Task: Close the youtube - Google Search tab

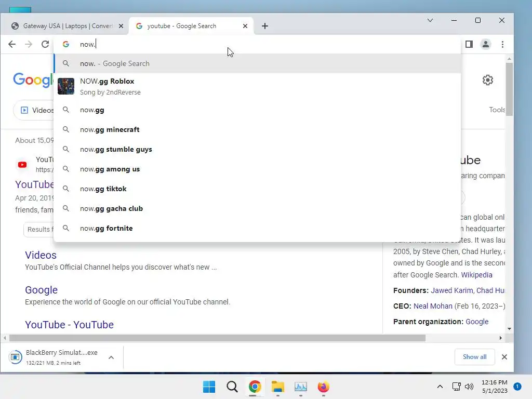Action: click(245, 26)
